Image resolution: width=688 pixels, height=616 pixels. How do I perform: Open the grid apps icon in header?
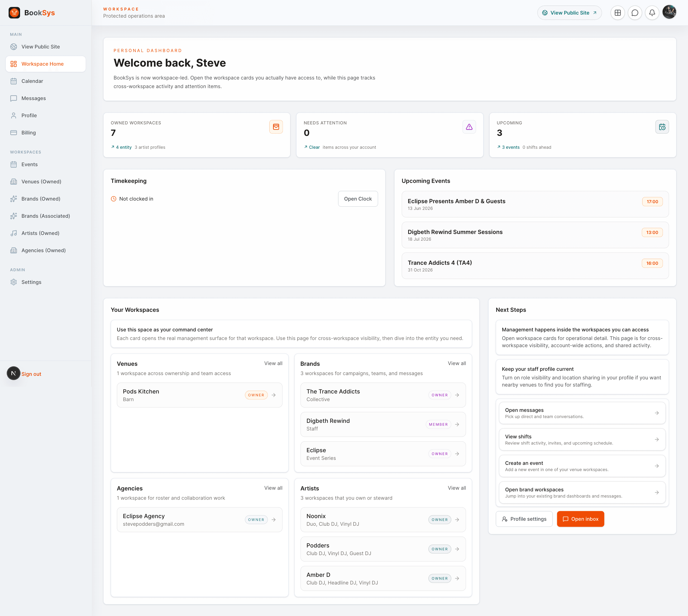tap(618, 13)
